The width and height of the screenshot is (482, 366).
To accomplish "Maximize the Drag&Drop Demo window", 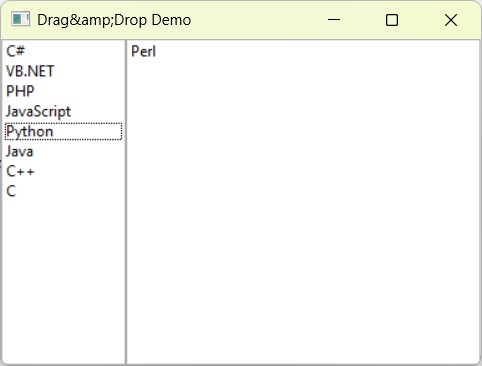I will (392, 20).
